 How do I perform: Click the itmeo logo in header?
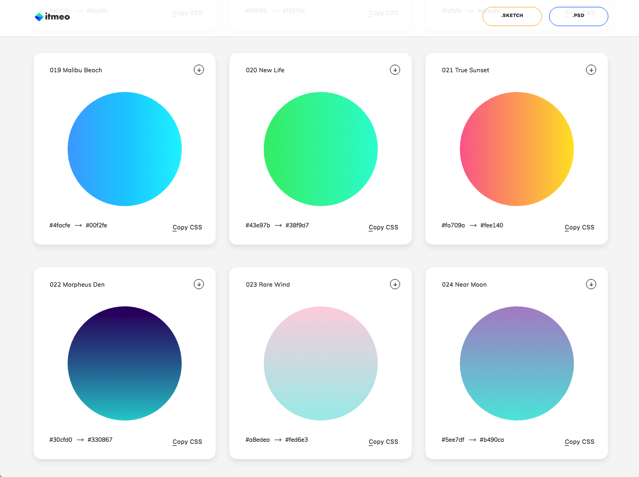(52, 16)
